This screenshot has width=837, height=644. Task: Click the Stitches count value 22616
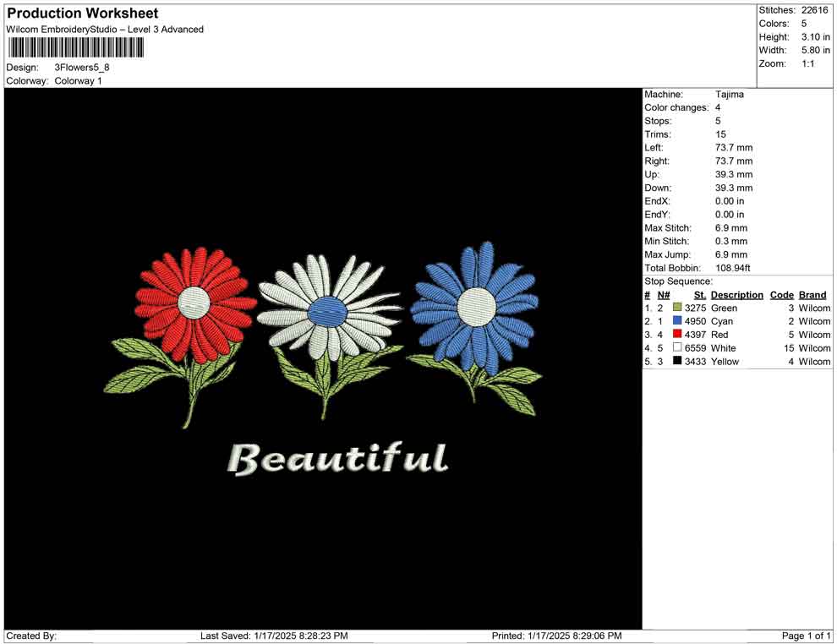(815, 10)
